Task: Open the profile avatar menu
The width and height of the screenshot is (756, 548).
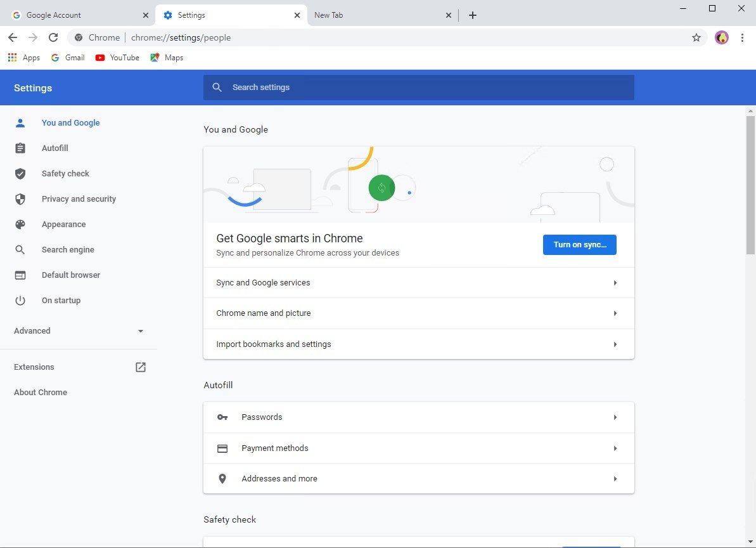Action: (721, 37)
